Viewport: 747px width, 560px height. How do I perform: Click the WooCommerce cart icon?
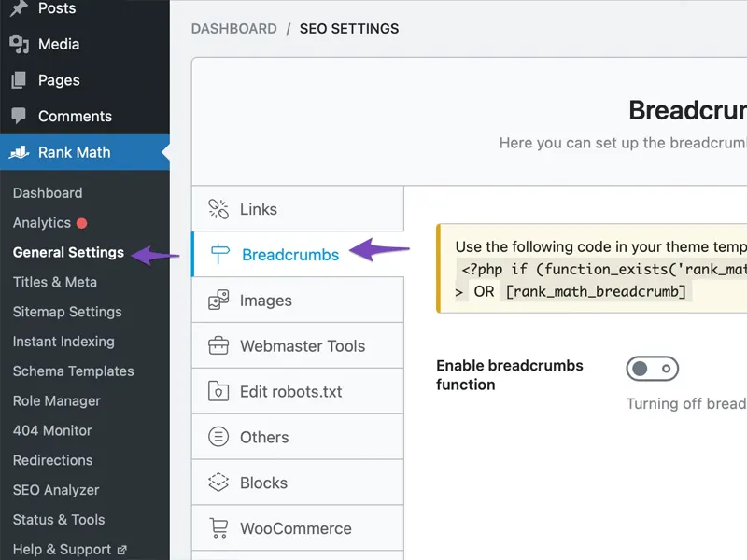click(218, 528)
